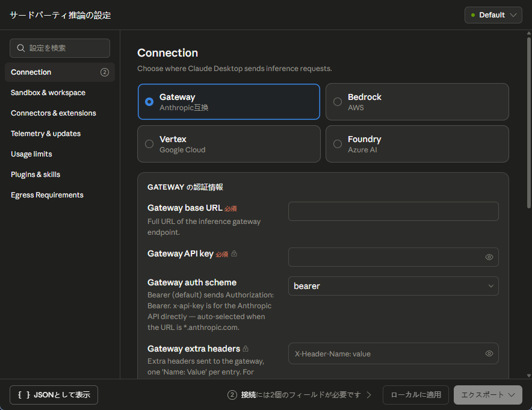Click the scrollbar down arrow
The image size is (532, 410).
tap(528, 375)
